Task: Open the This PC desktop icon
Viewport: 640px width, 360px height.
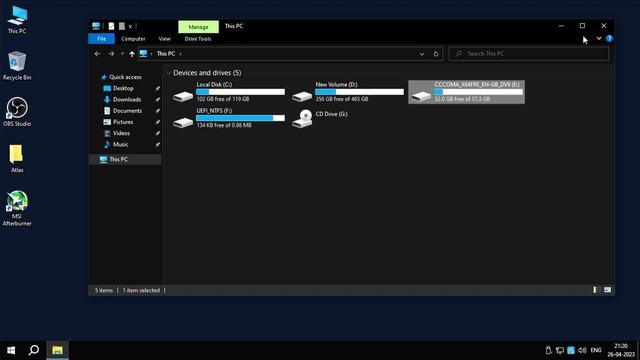Action: point(17,20)
